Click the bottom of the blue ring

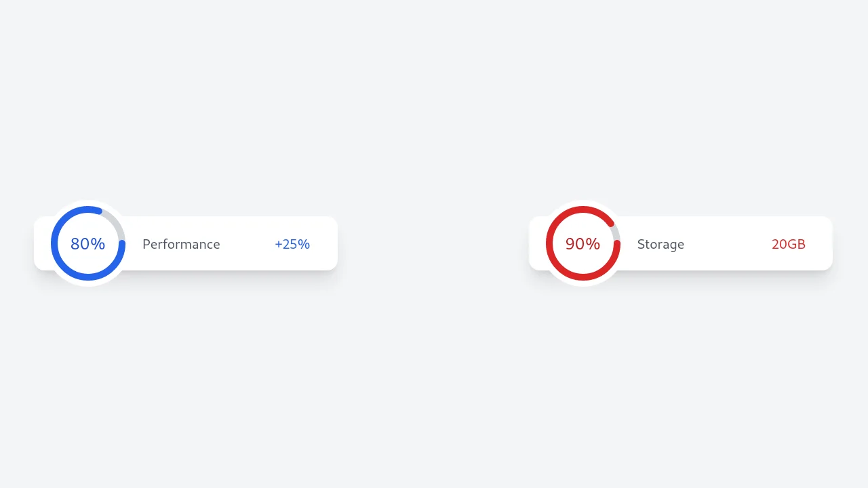click(88, 277)
